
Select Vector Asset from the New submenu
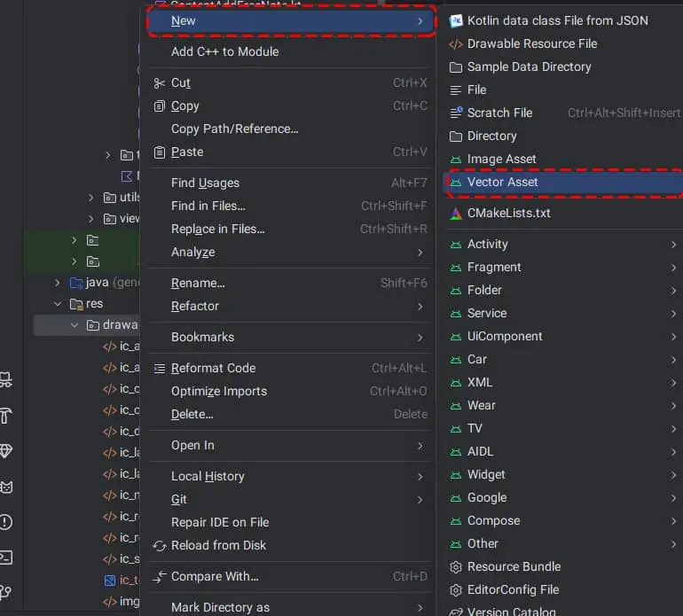pyautogui.click(x=502, y=182)
